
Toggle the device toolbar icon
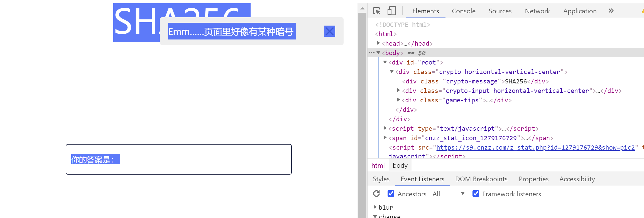(391, 11)
